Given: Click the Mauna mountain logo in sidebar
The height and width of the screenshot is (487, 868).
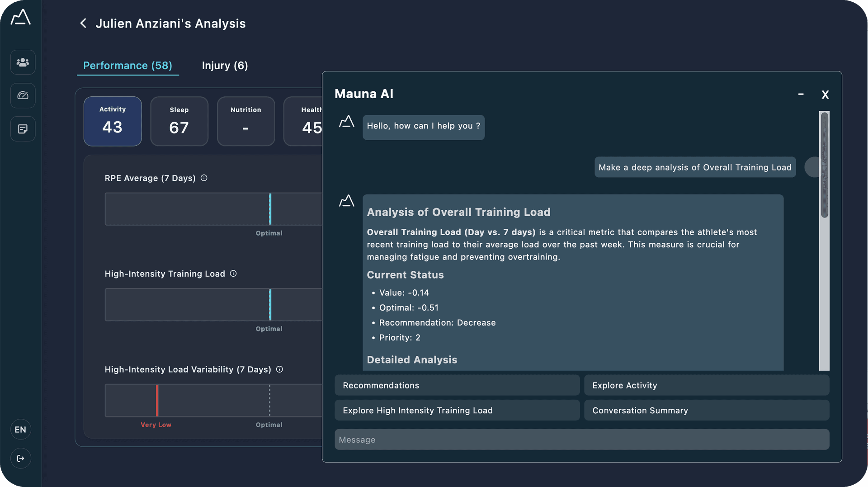Looking at the screenshot, I should pyautogui.click(x=21, y=17).
